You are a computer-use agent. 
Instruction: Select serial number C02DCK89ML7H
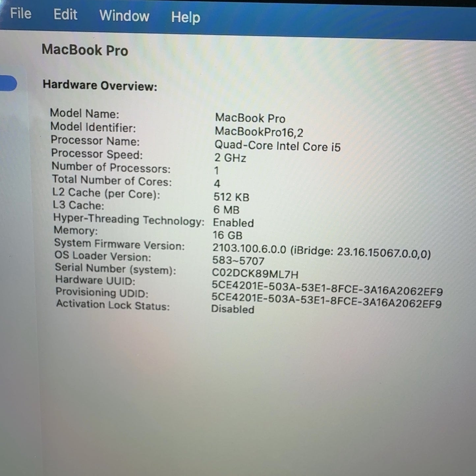pos(255,273)
